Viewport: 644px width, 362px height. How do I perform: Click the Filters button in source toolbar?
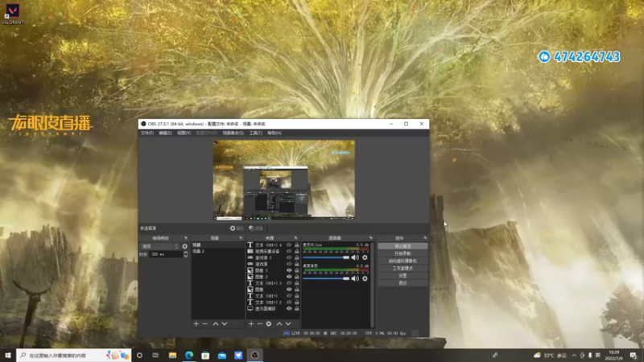[256, 228]
